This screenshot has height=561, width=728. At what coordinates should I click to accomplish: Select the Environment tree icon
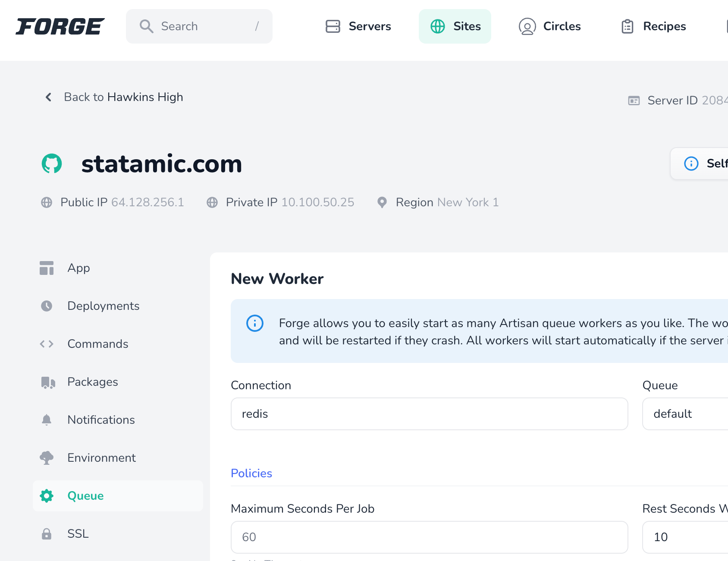tap(46, 457)
